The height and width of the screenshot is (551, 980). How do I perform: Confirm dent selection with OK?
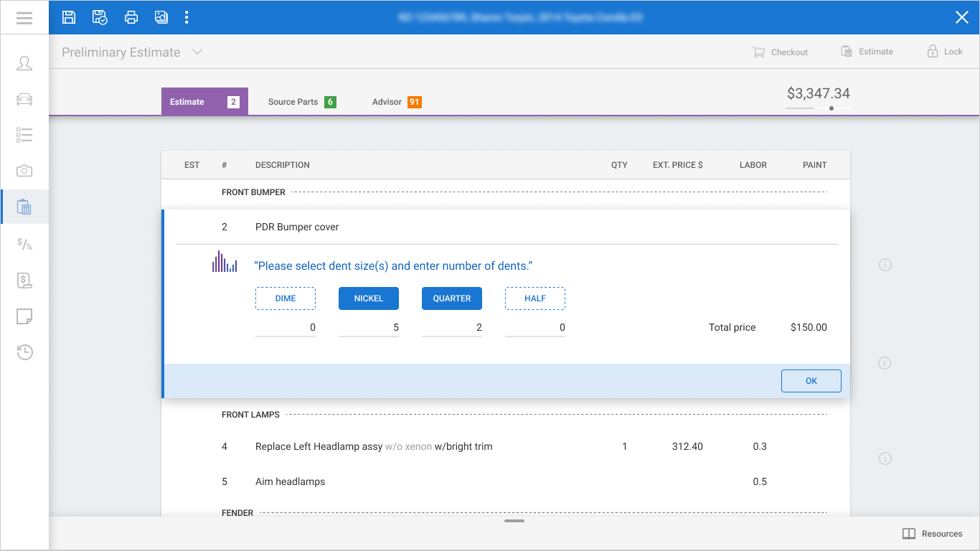[x=811, y=381]
